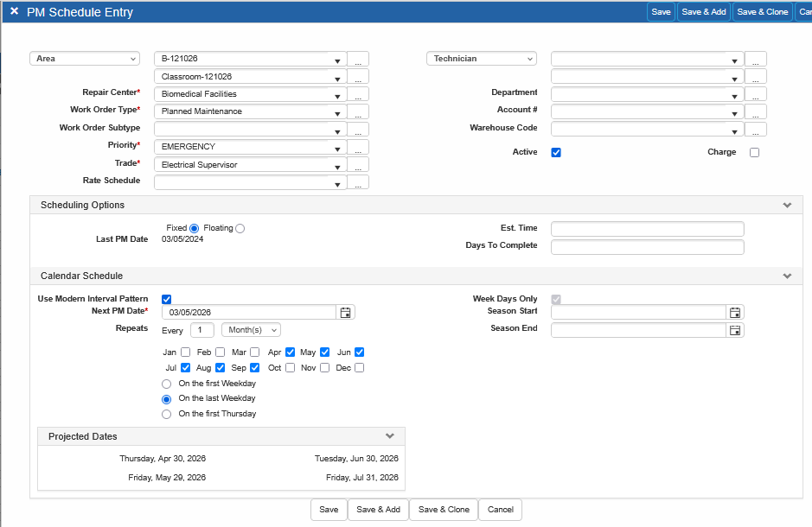The height and width of the screenshot is (527, 812).
Task: Click the bottom Save & Clone button
Action: (444, 510)
